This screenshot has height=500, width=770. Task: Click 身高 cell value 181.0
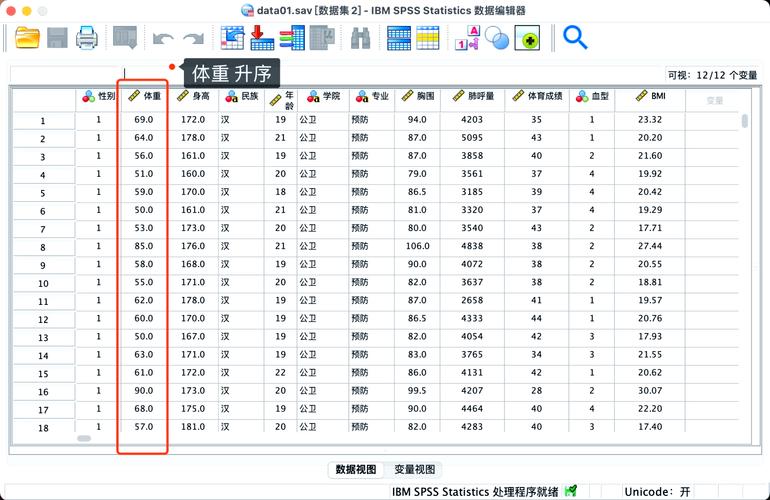(193, 426)
